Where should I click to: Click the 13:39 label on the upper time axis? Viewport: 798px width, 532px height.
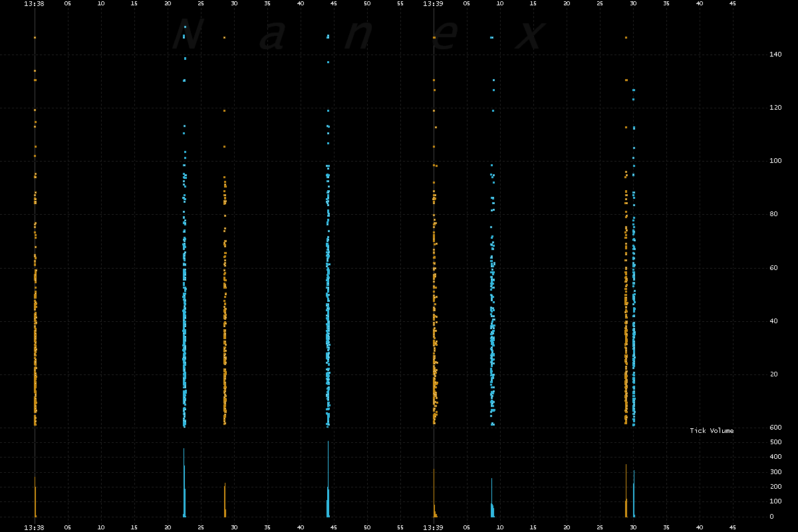[x=434, y=3]
